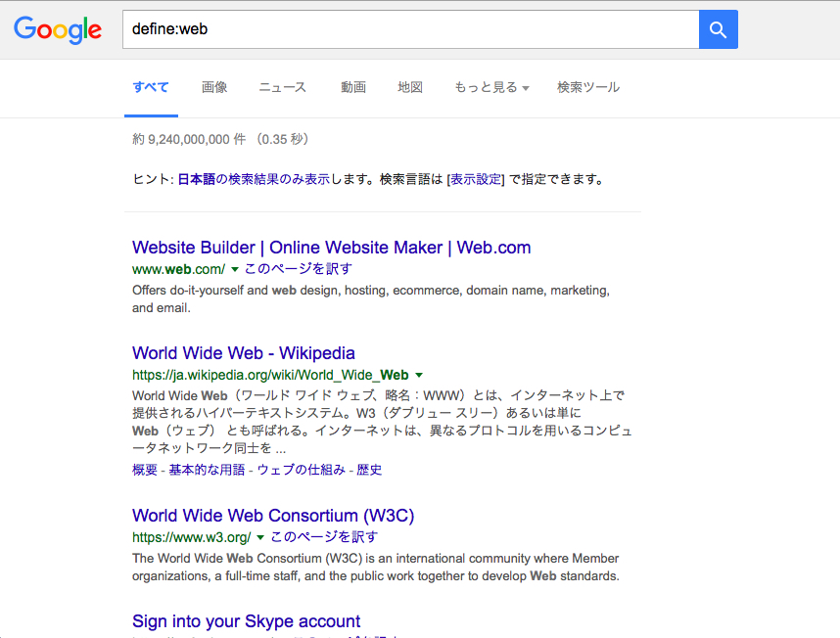
Task: Click このページを訳す for Web.com result
Action: (298, 268)
